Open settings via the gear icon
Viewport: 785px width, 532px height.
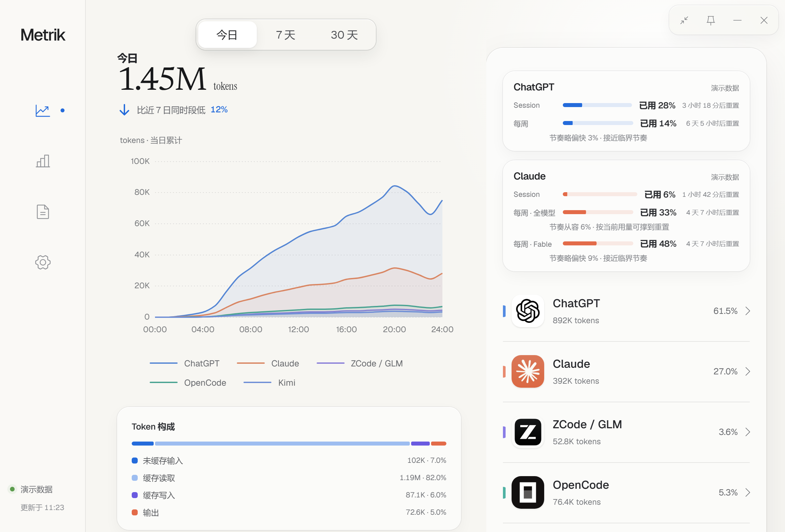click(x=43, y=262)
